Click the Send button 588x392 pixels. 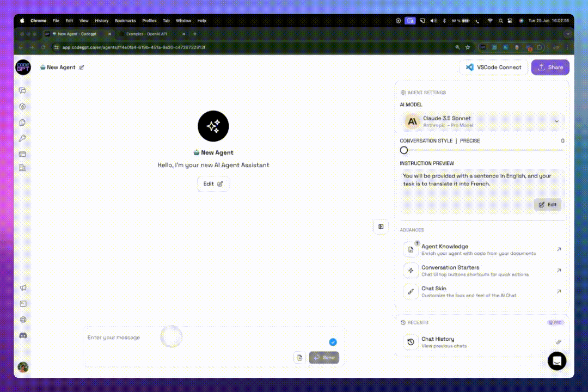click(x=324, y=358)
